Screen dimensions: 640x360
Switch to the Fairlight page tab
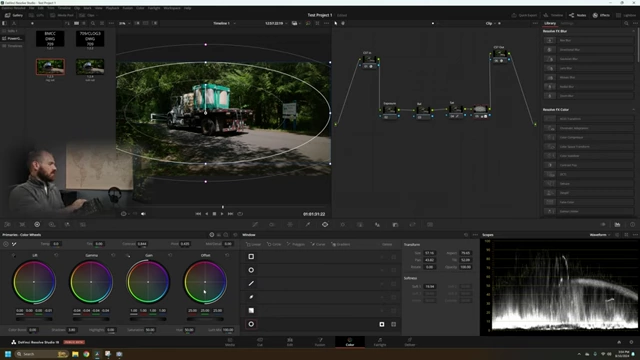[380, 342]
